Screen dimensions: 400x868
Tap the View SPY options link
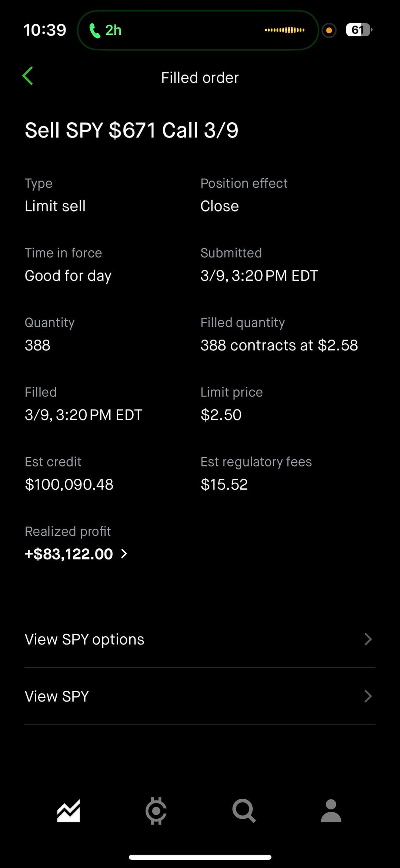84,639
